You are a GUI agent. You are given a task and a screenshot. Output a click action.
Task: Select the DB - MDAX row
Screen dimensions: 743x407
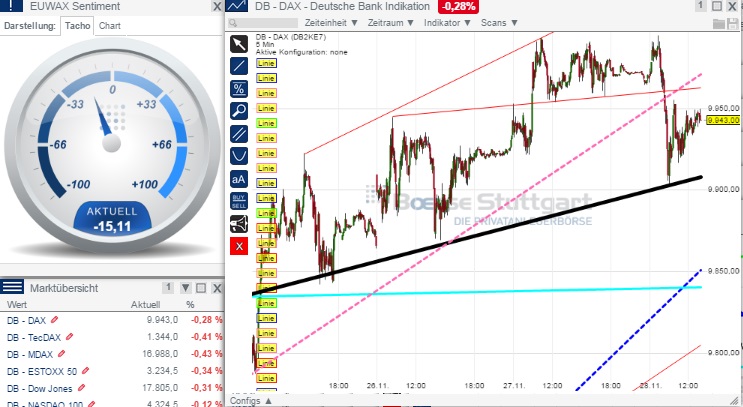point(112,354)
